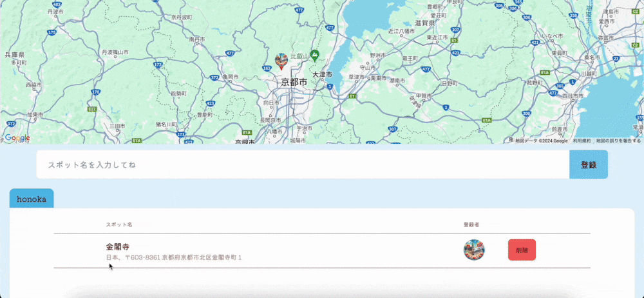Click the green mountain marker for 比叡山

point(315,55)
